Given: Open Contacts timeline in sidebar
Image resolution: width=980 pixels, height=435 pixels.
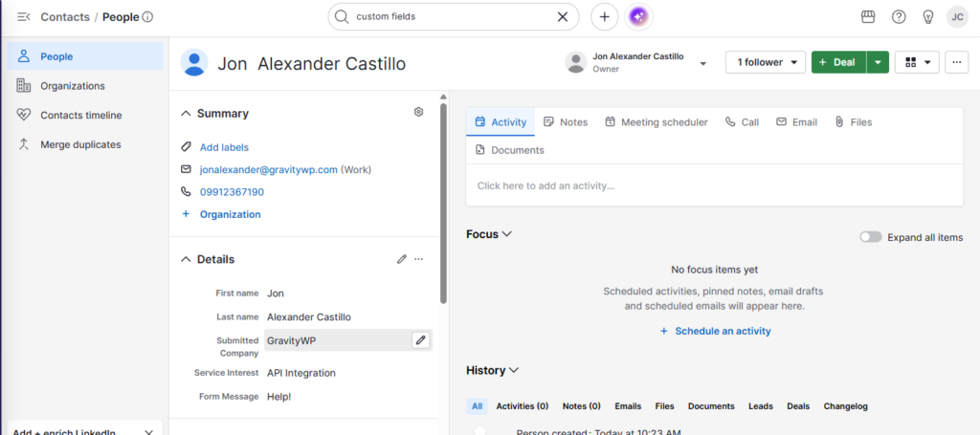Looking at the screenshot, I should 85,115.
